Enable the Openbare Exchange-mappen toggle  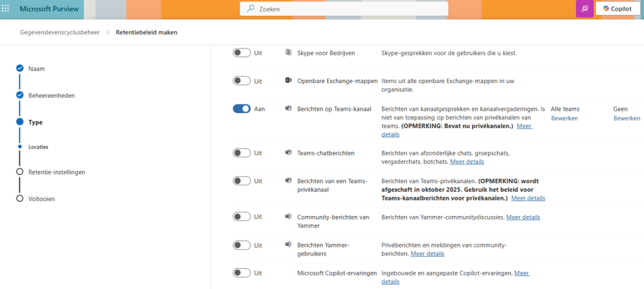(241, 81)
